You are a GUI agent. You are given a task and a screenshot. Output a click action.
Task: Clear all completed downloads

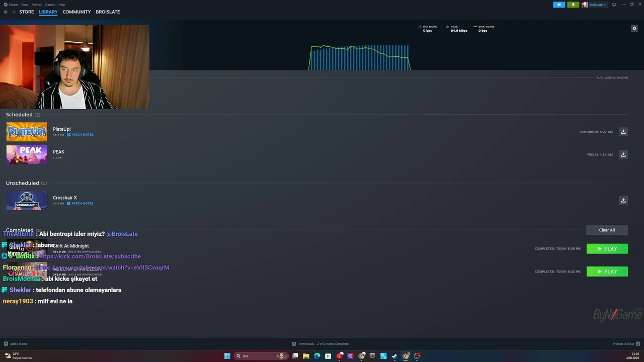[607, 230]
